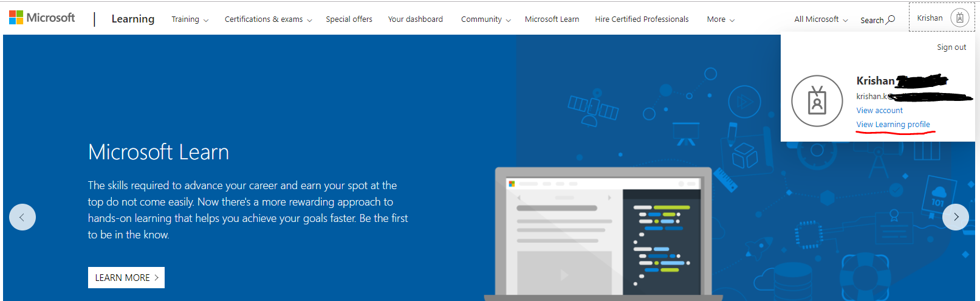Click the large profile avatar in the account panel

[x=817, y=101]
